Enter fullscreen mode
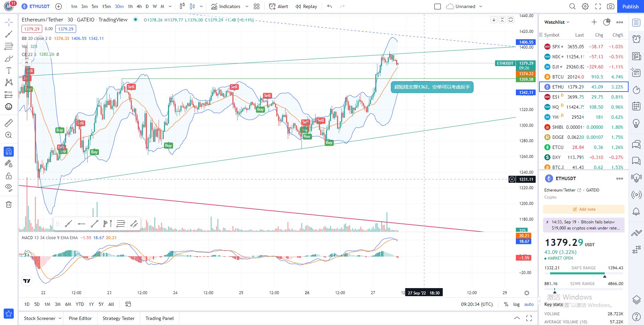Viewport: 644px width, 325px height. point(598,6)
